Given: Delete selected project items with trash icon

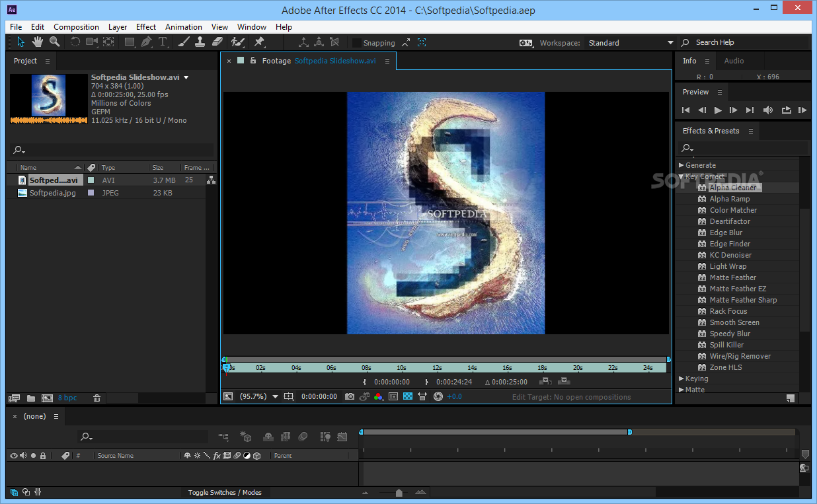Looking at the screenshot, I should click(x=97, y=398).
